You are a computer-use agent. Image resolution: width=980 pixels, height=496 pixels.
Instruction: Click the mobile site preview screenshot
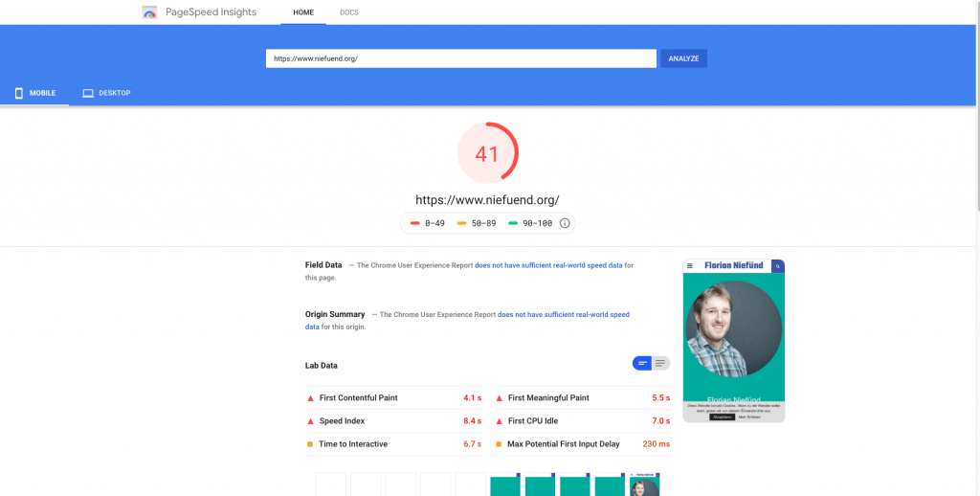click(x=734, y=341)
